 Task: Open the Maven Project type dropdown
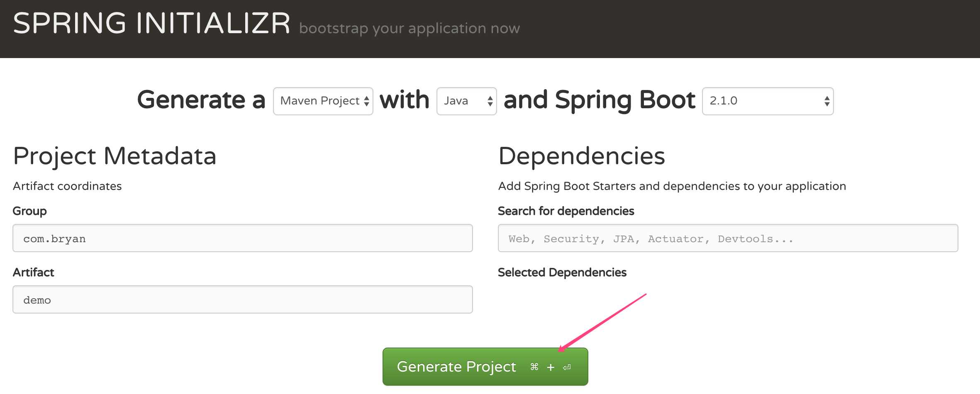pyautogui.click(x=323, y=101)
